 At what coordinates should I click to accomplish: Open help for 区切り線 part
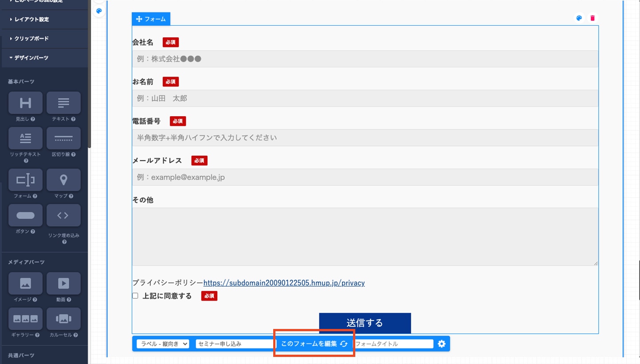pos(73,155)
